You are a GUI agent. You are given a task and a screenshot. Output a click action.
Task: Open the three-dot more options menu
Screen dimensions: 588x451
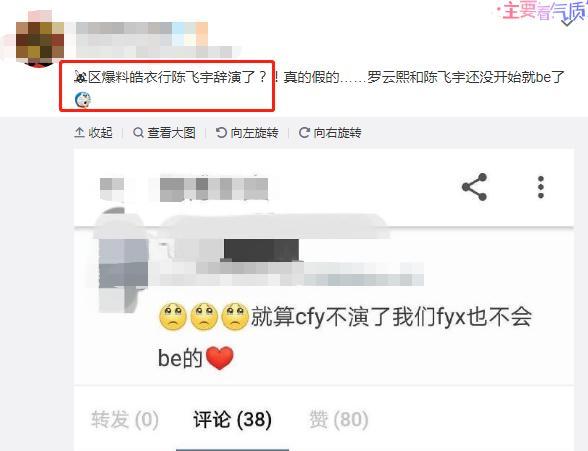(541, 187)
